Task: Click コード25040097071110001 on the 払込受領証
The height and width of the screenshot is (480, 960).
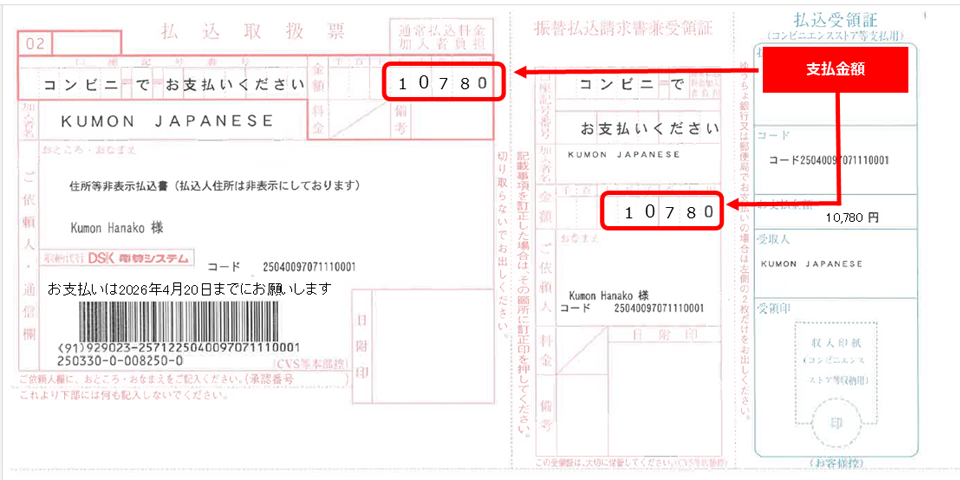Action: pyautogui.click(x=829, y=160)
